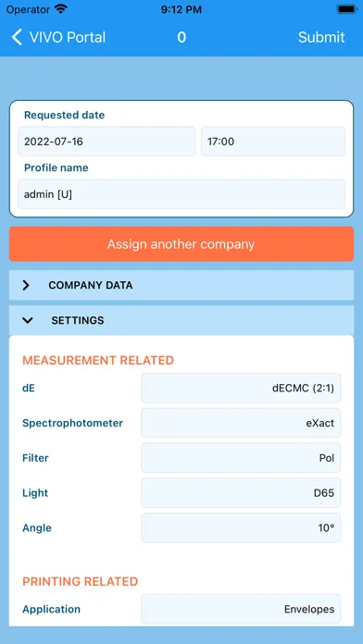Change the Filter value Pol
This screenshot has width=363, height=644.
(x=241, y=458)
